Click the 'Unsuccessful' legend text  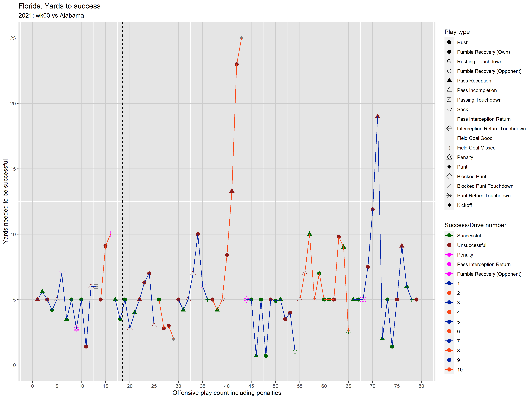(x=471, y=245)
